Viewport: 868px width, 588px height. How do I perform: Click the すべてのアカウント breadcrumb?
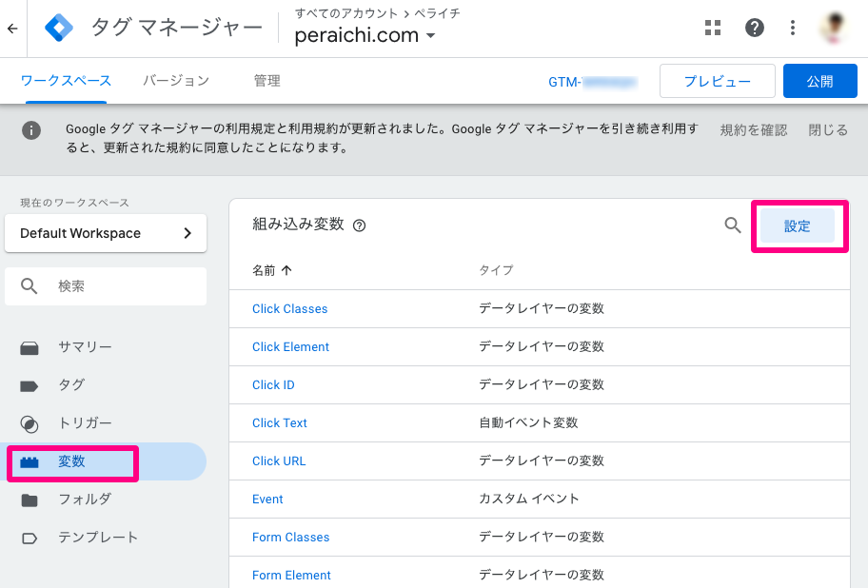345,13
